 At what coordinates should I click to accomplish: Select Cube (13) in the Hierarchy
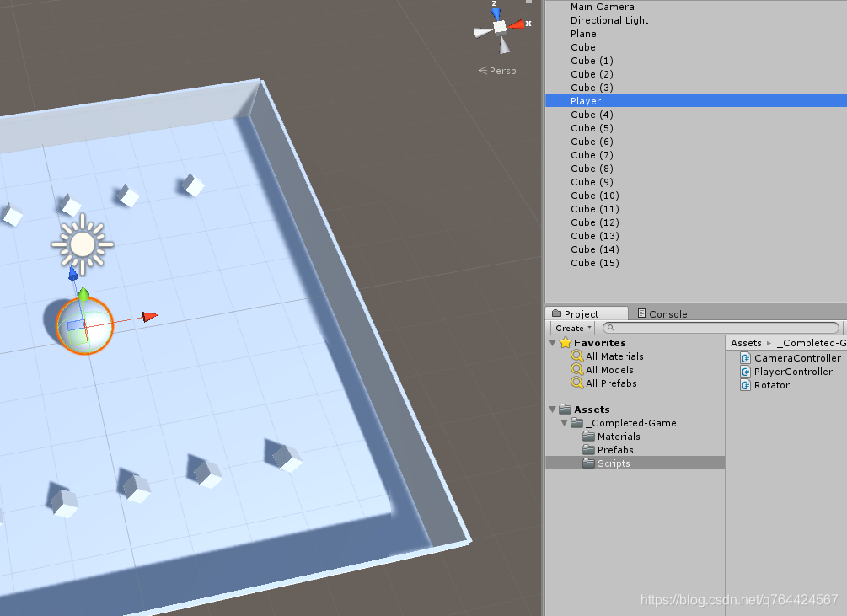coord(696,236)
